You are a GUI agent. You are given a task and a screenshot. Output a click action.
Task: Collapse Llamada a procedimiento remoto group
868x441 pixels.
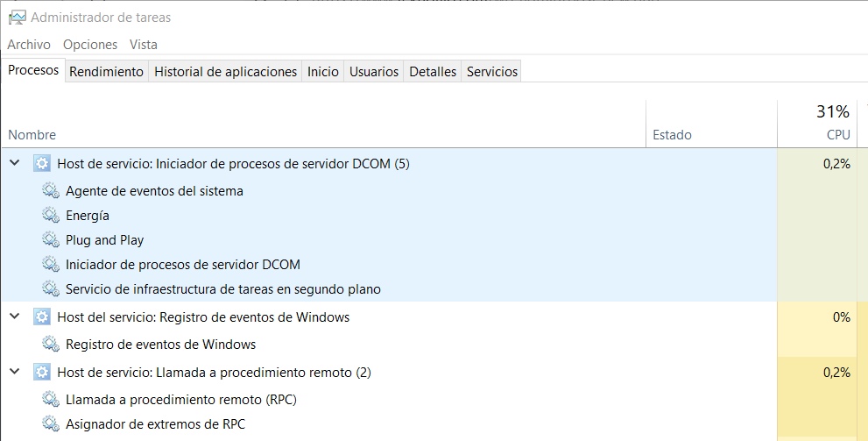pos(15,372)
